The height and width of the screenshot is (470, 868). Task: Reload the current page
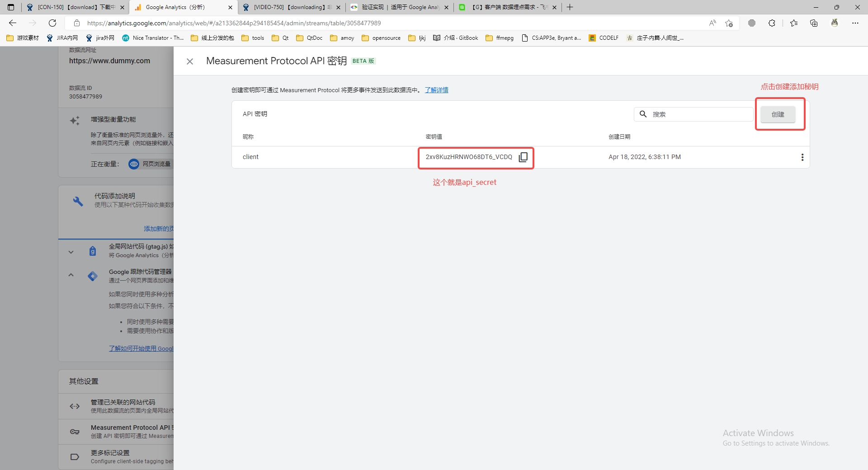coord(52,23)
